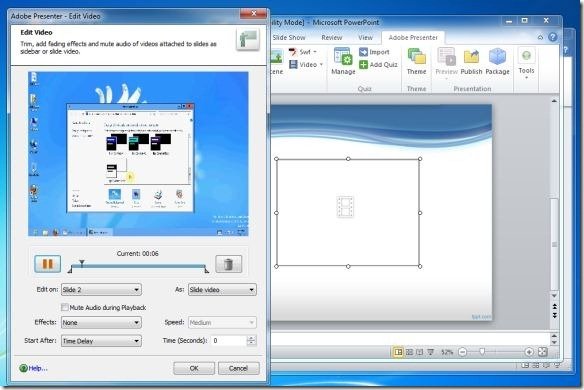Click the Video film icon in the ribbon

click(293, 65)
